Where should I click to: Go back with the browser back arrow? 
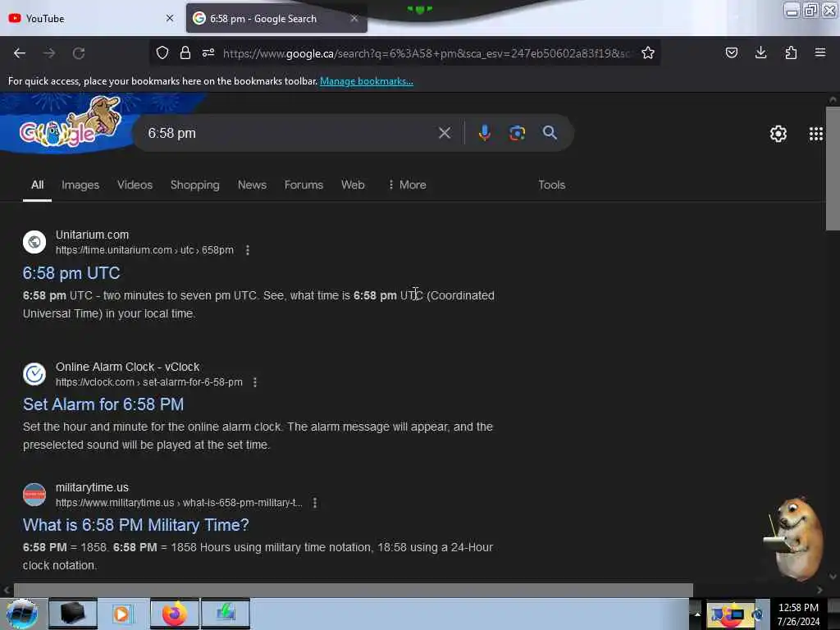[20, 53]
